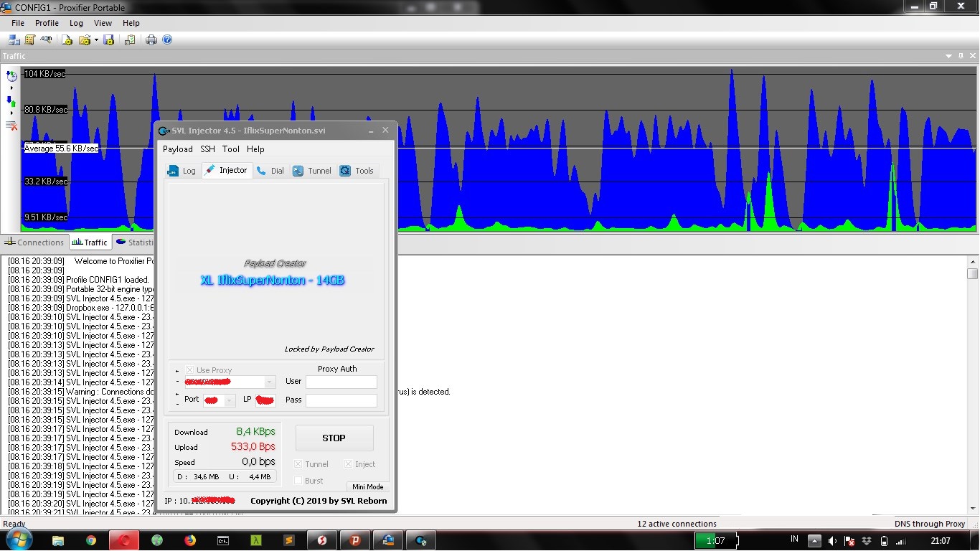Expand the proxy address combo box

click(x=270, y=382)
